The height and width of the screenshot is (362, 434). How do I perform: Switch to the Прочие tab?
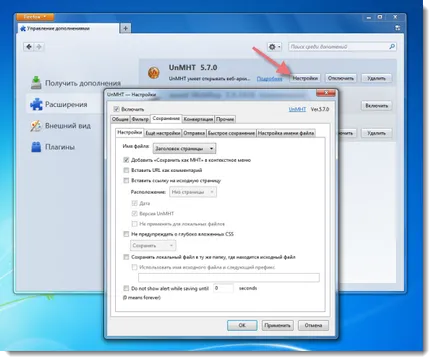coord(225,119)
